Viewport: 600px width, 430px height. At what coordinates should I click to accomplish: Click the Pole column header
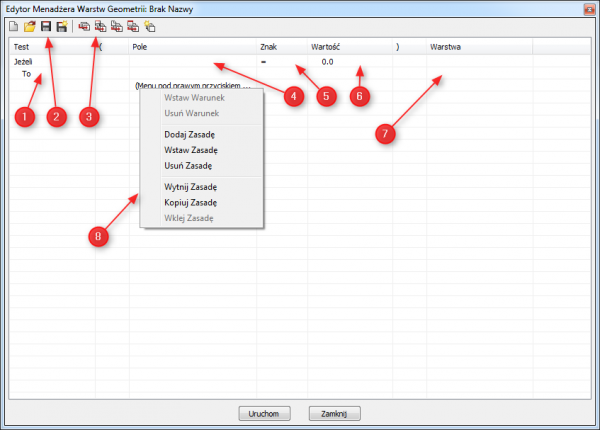tap(140, 46)
